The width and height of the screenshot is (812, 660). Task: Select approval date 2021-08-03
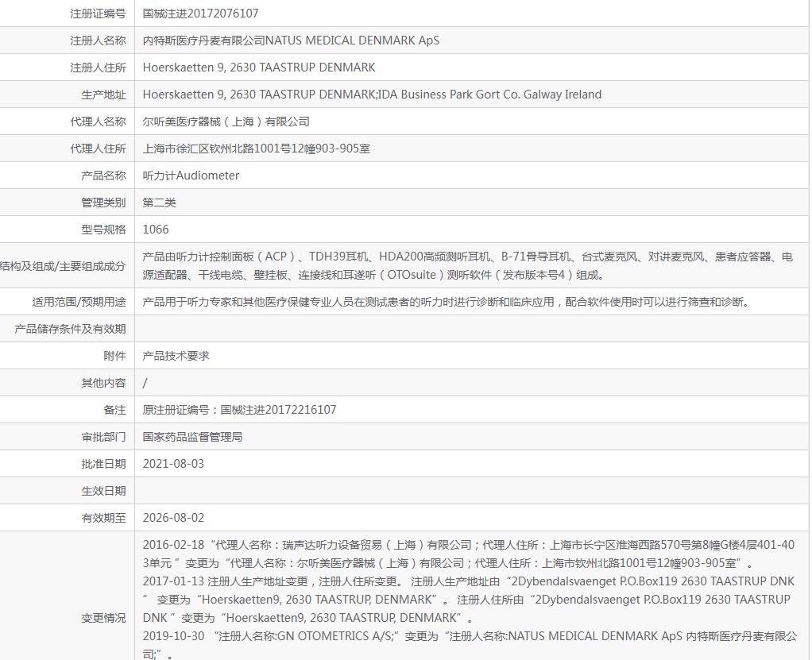pyautogui.click(x=173, y=464)
